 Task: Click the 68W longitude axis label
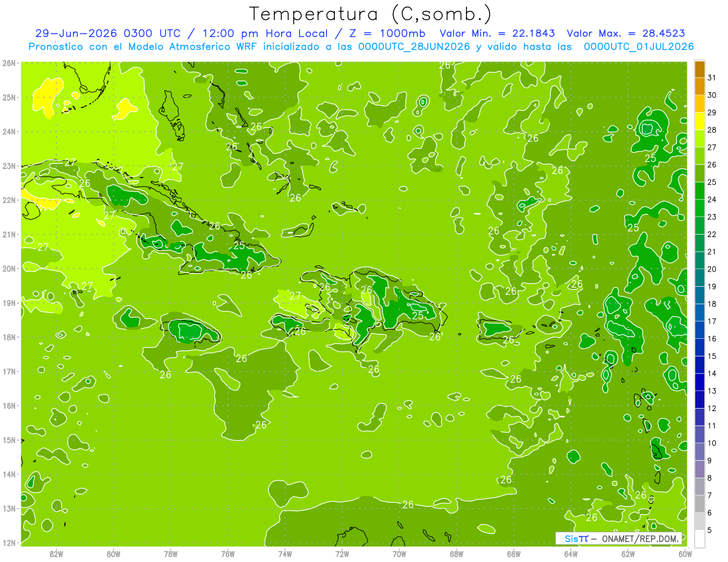click(457, 554)
